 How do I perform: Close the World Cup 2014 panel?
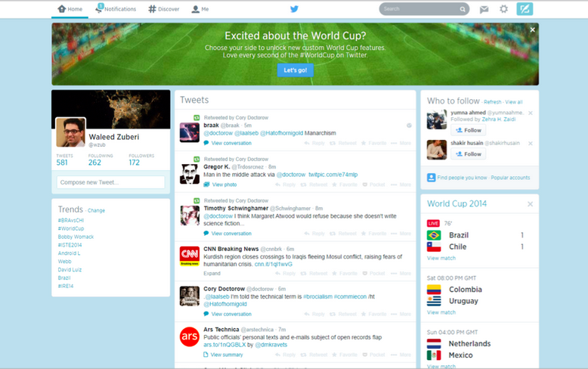(x=530, y=204)
